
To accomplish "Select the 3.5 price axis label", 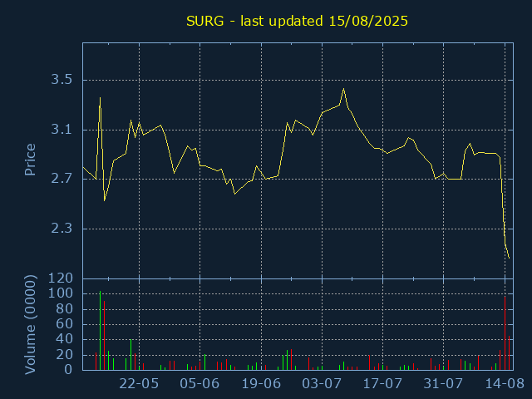I will pos(62,80).
